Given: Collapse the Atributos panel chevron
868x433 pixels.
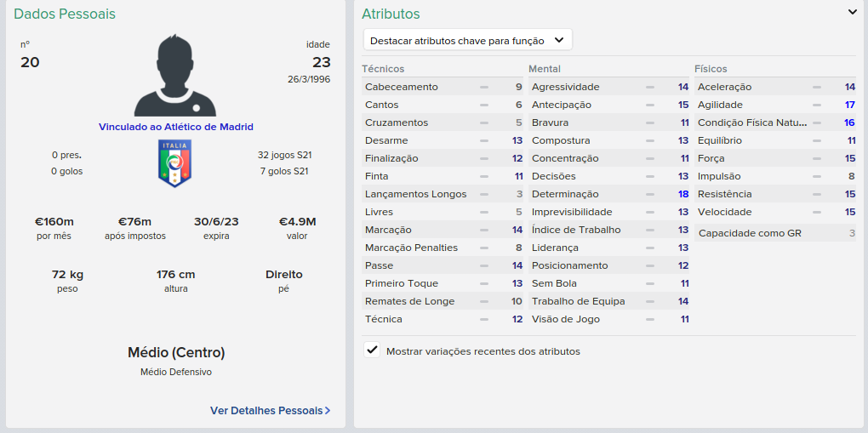Looking at the screenshot, I should [x=853, y=12].
